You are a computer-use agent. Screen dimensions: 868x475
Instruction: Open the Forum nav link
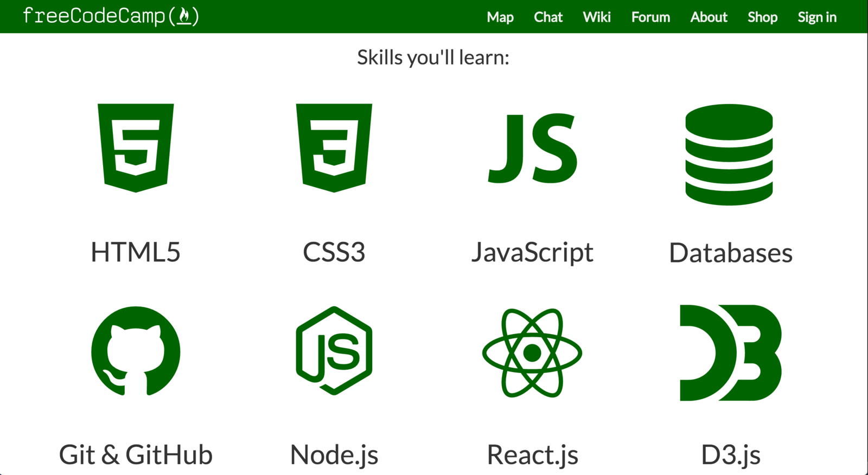650,17
